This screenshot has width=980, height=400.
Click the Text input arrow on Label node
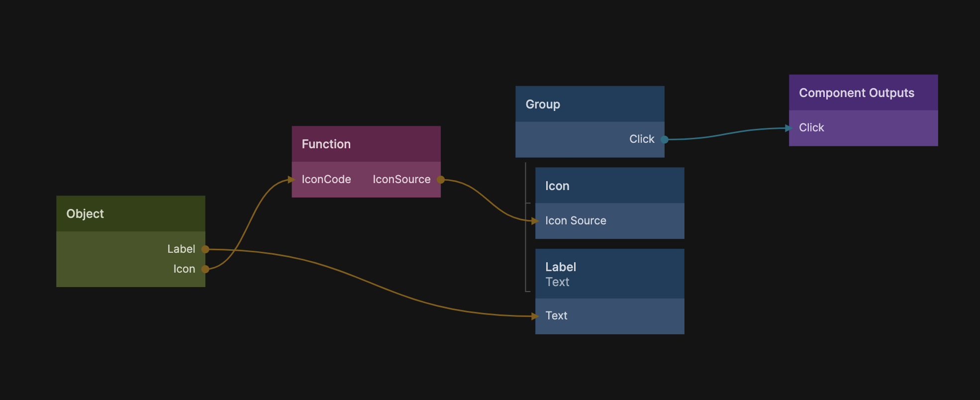535,316
